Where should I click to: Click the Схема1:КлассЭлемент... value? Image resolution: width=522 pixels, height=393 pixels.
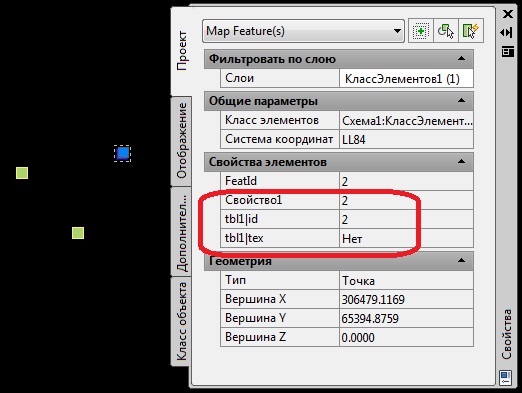tap(406, 121)
